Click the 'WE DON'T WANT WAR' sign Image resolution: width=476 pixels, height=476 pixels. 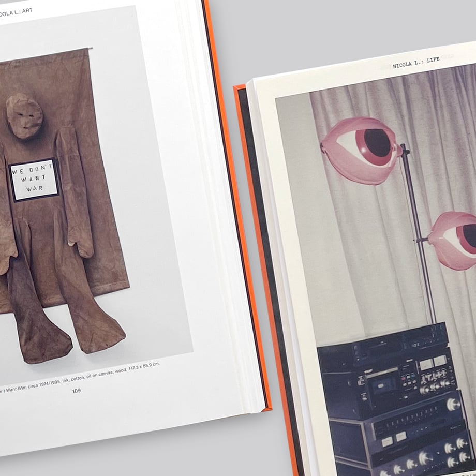click(x=34, y=180)
